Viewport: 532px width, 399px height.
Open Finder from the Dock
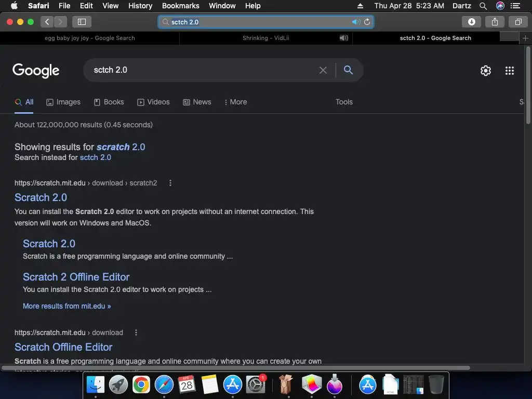click(96, 384)
